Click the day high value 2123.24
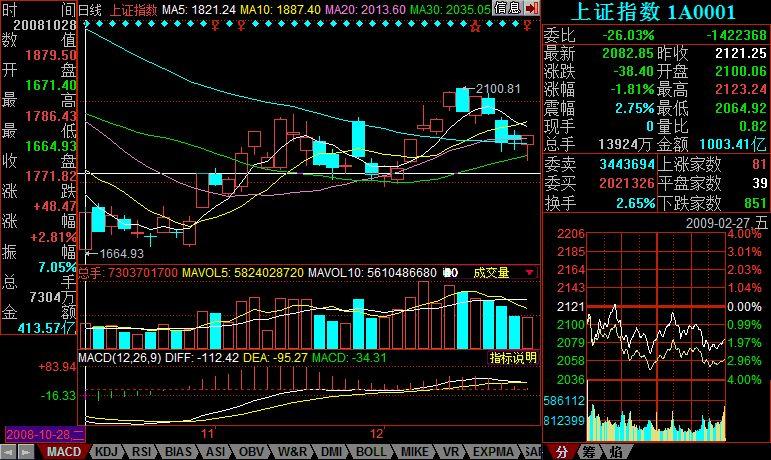This screenshot has height=460, width=771. (x=741, y=89)
